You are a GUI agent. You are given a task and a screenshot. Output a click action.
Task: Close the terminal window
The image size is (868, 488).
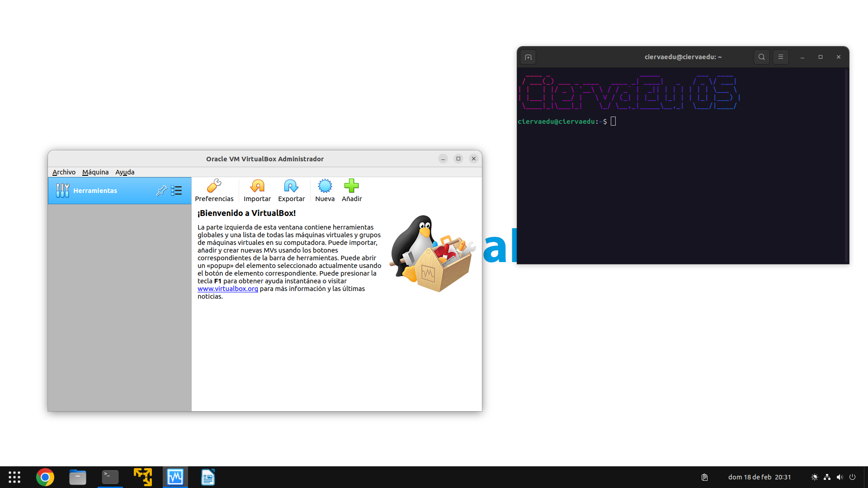pyautogui.click(x=839, y=57)
